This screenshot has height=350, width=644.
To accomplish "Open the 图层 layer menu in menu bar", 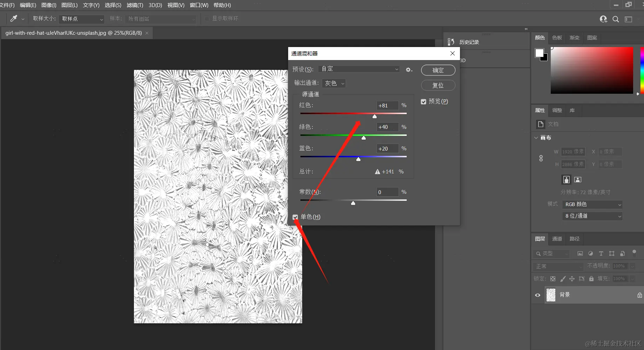I will pos(69,5).
